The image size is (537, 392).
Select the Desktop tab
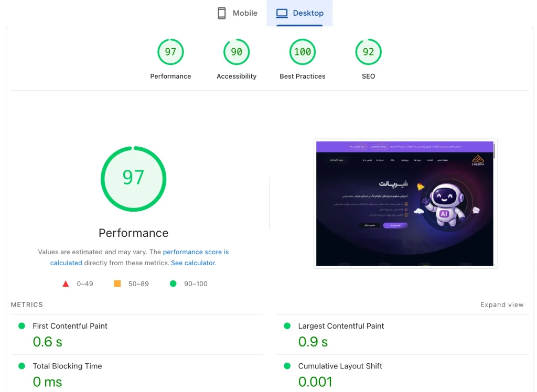tap(299, 13)
